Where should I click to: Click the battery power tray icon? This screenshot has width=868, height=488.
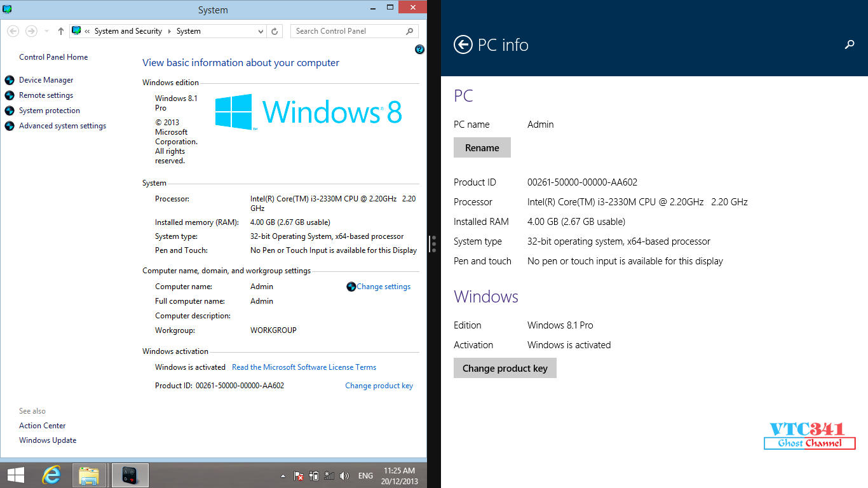pos(314,475)
